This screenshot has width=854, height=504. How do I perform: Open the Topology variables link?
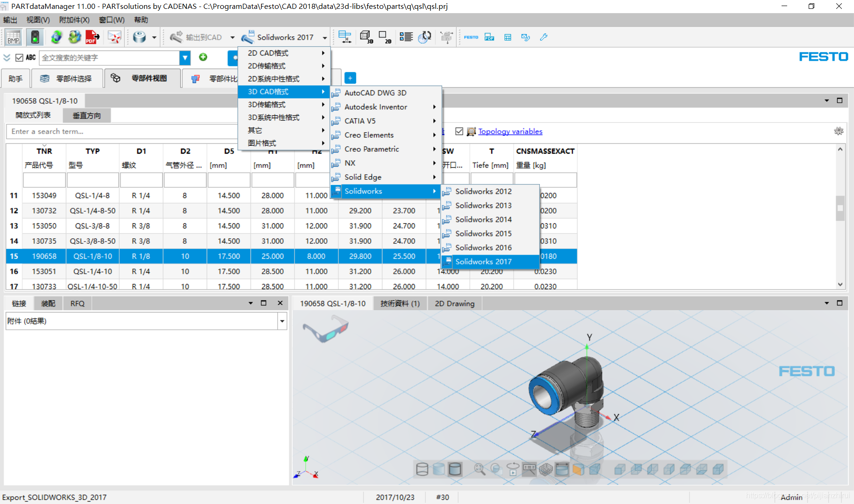click(510, 131)
